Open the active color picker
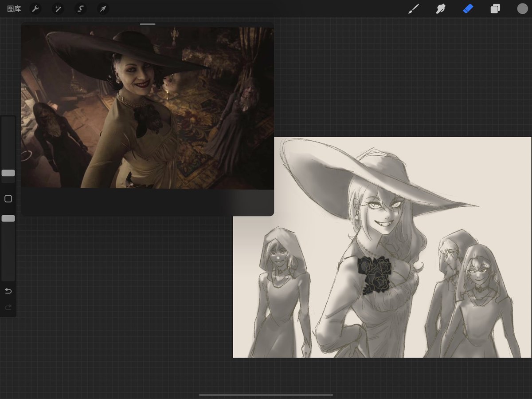 (x=522, y=9)
